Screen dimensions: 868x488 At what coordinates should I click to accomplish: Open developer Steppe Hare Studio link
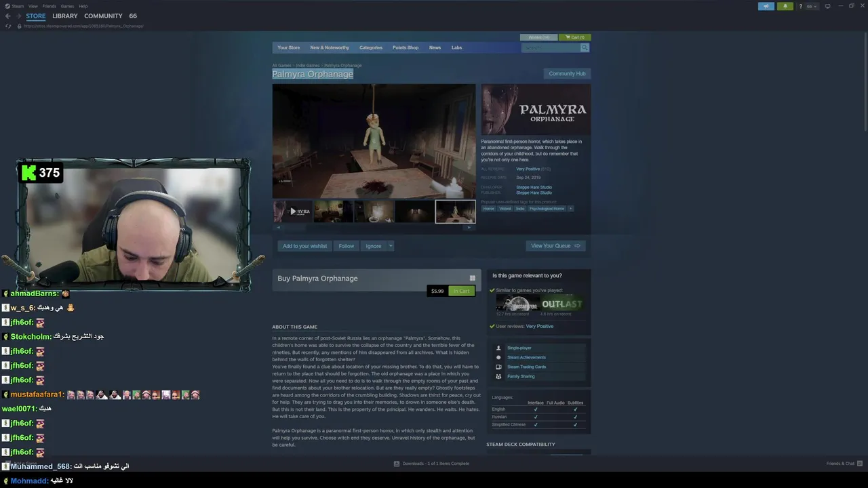[534, 187]
